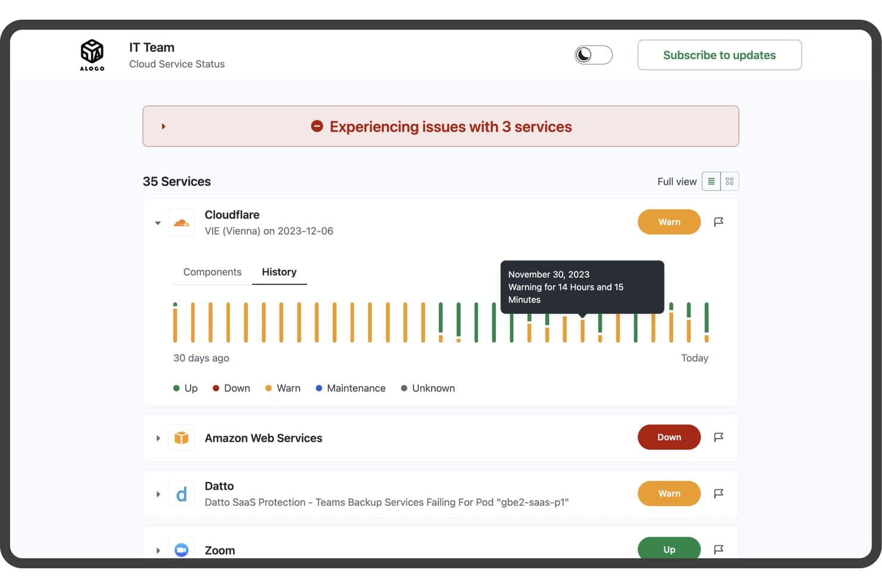882x588 pixels.
Task: Click the Up legend item
Action: pos(185,388)
